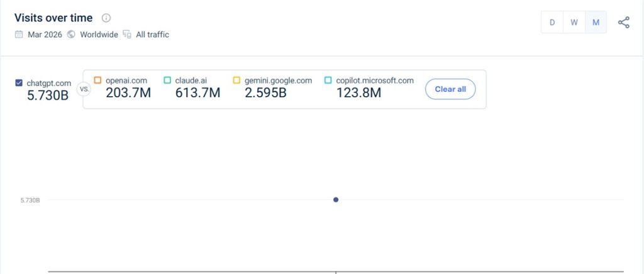Click the Clear all button
This screenshot has height=274, width=644.
coord(450,89)
